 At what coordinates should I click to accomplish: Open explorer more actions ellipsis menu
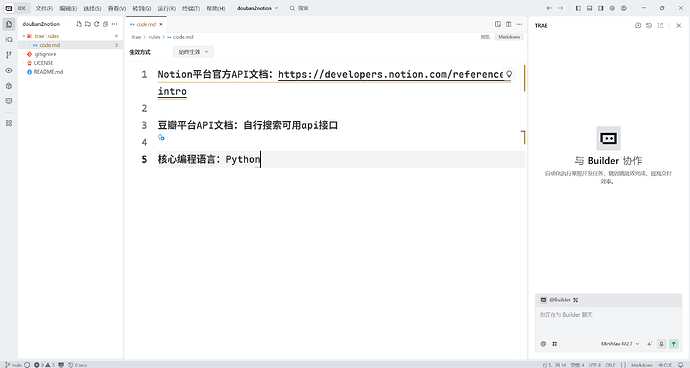(x=114, y=24)
